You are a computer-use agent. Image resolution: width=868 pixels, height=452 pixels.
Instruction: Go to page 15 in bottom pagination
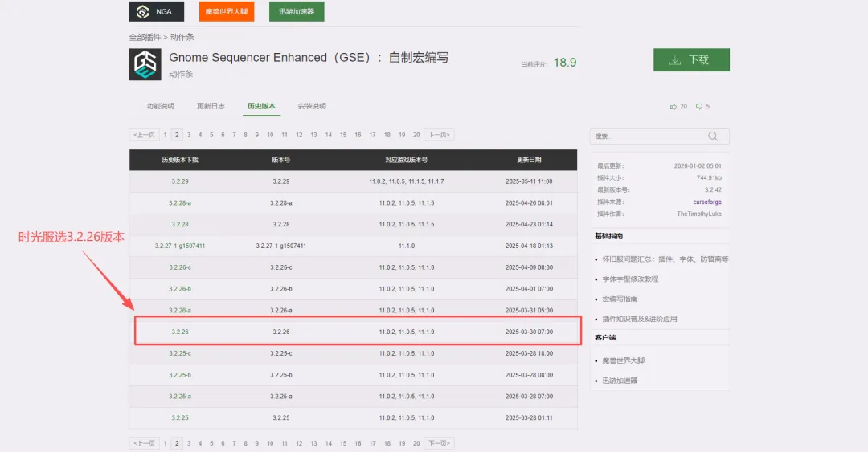tap(343, 443)
